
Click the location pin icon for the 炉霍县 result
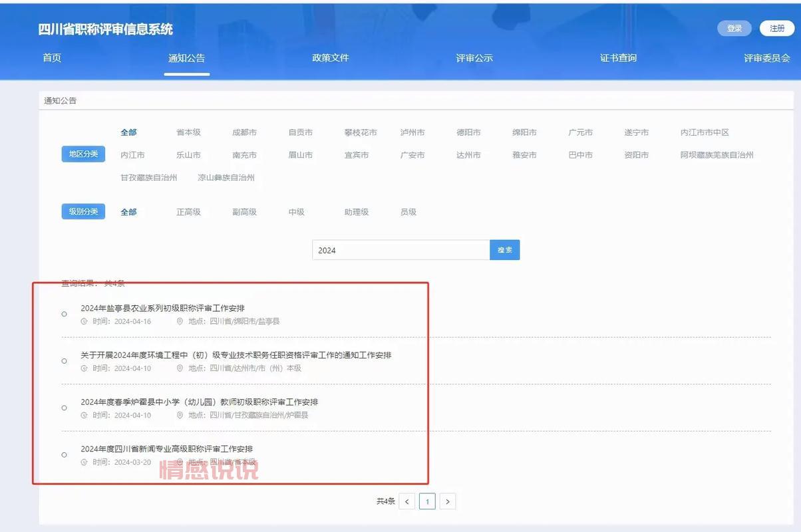(179, 414)
